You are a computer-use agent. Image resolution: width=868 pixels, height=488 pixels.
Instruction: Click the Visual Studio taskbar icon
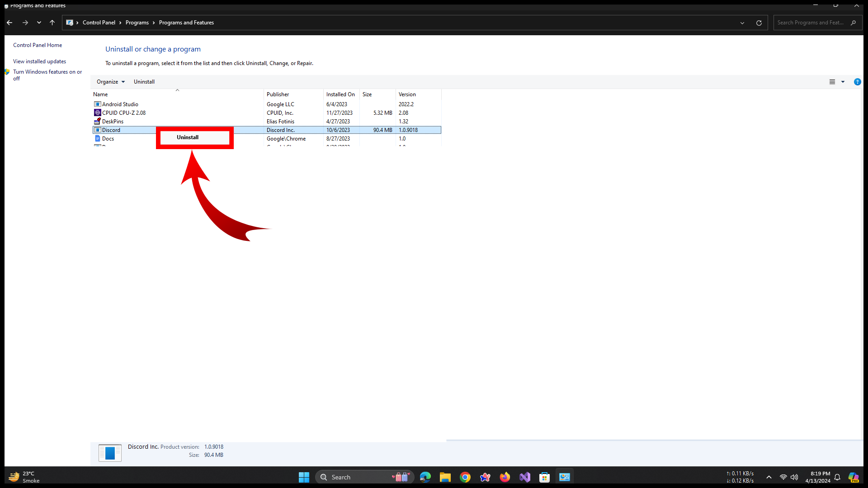click(525, 477)
